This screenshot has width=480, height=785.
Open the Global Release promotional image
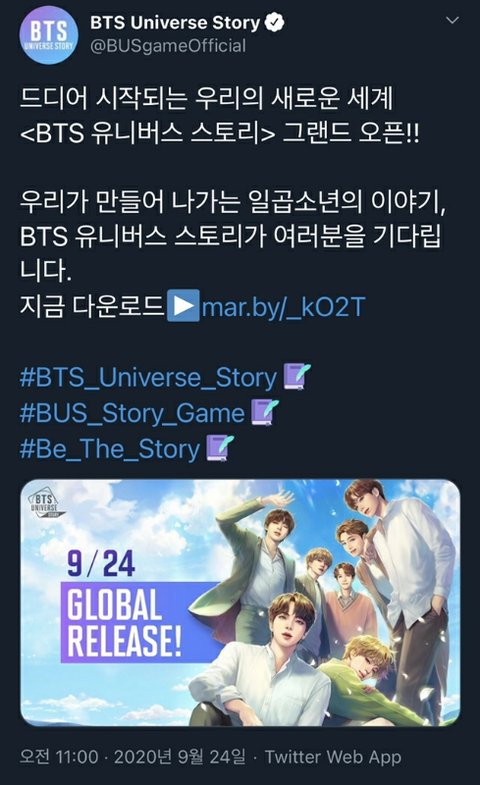click(240, 603)
